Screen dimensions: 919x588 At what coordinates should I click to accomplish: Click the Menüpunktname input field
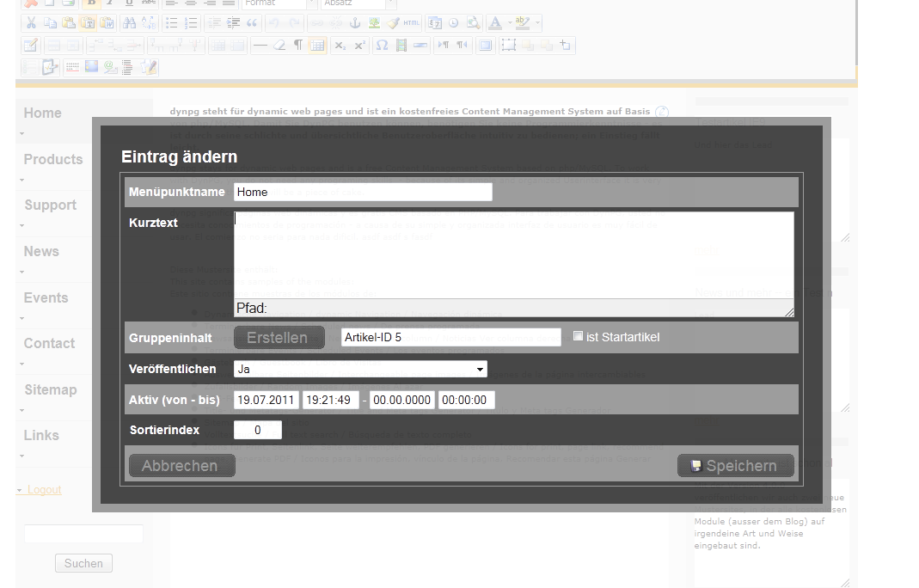[363, 193]
